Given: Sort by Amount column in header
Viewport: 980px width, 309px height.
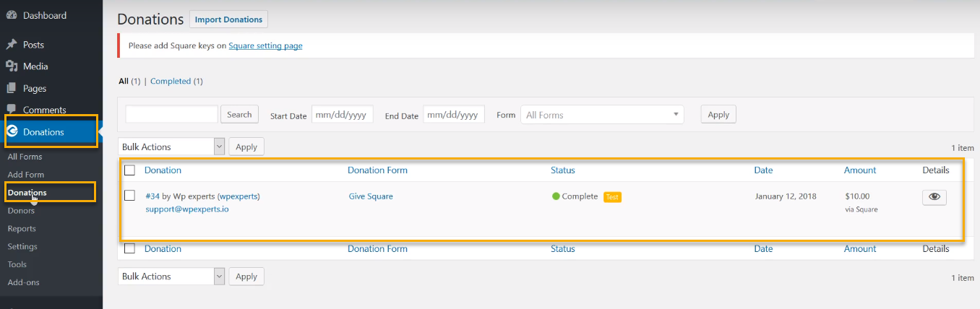Looking at the screenshot, I should point(860,170).
